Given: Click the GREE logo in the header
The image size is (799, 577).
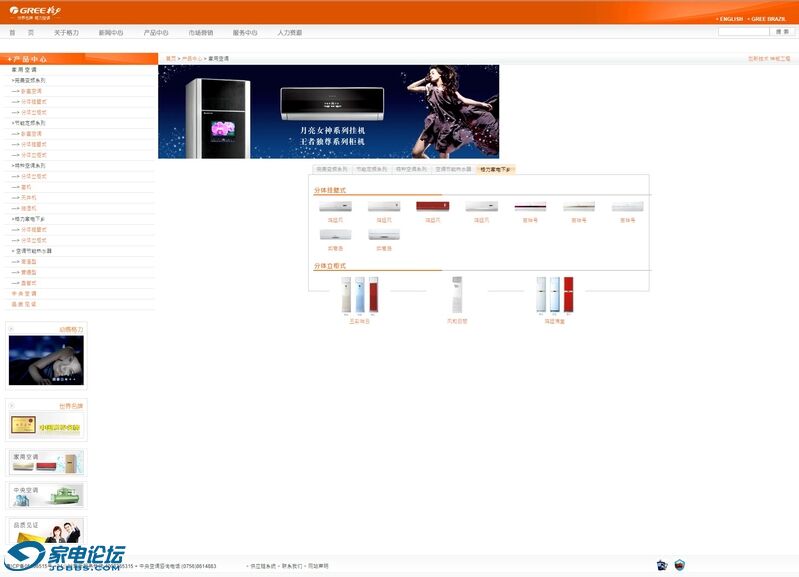Looking at the screenshot, I should coord(35,12).
